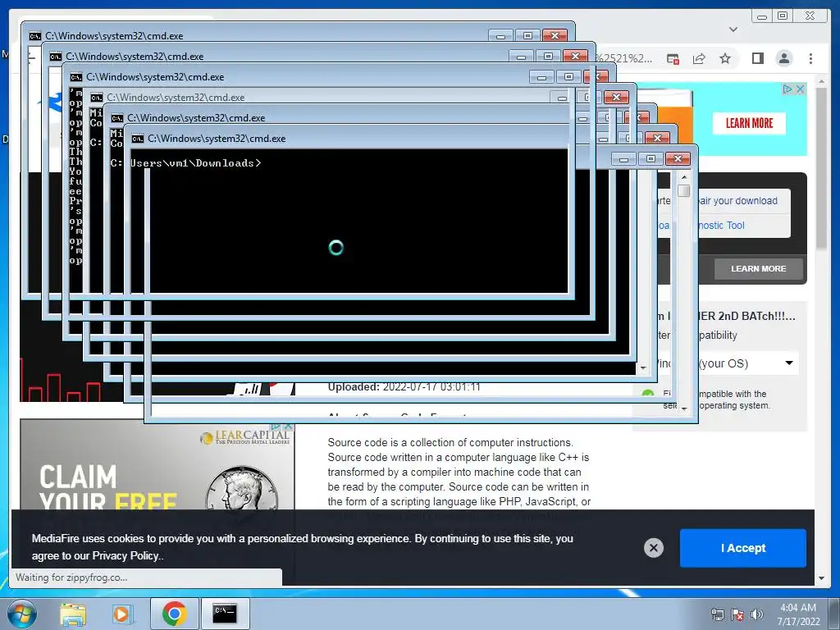This screenshot has width=840, height=630.
Task: Switch to Google Chrome in the taskbar
Action: pyautogui.click(x=174, y=614)
